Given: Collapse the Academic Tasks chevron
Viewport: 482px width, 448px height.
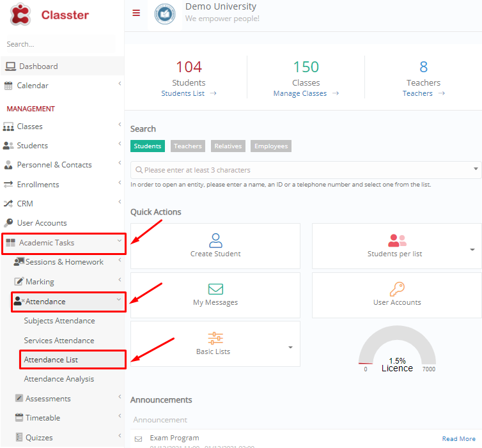Looking at the screenshot, I should click(120, 241).
